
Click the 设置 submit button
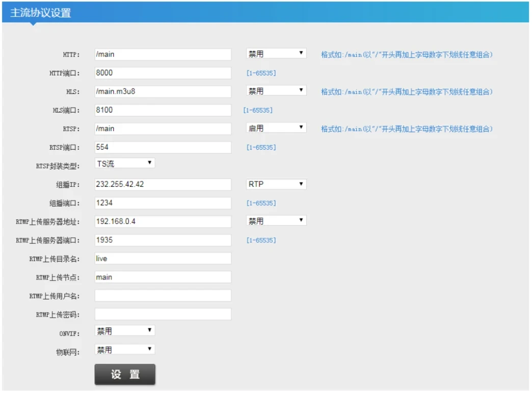(x=125, y=375)
